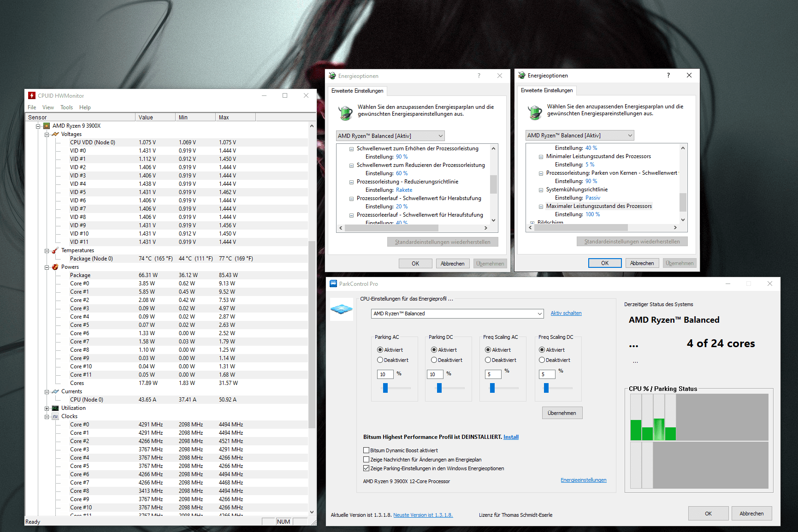Open the View menu in HWMonitor
The image size is (798, 532).
pos(48,107)
